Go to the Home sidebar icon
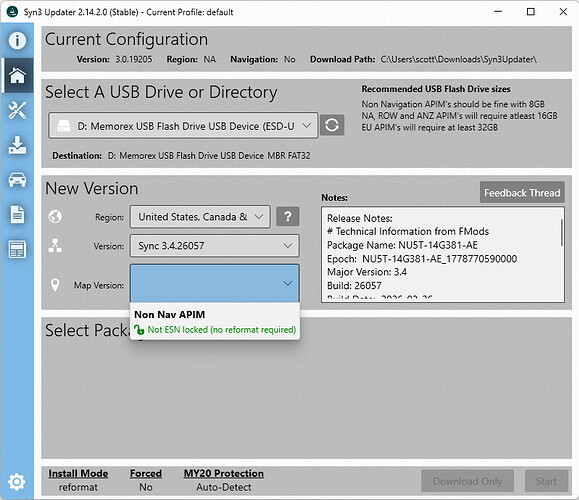 coord(17,75)
